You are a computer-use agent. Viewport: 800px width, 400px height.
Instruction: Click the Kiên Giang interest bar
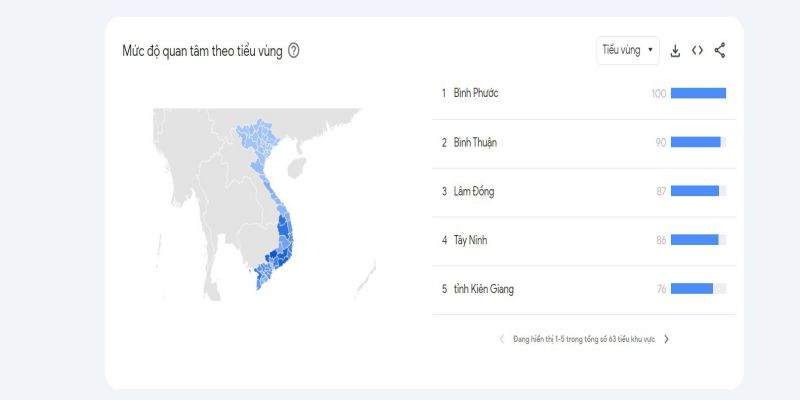click(x=692, y=289)
